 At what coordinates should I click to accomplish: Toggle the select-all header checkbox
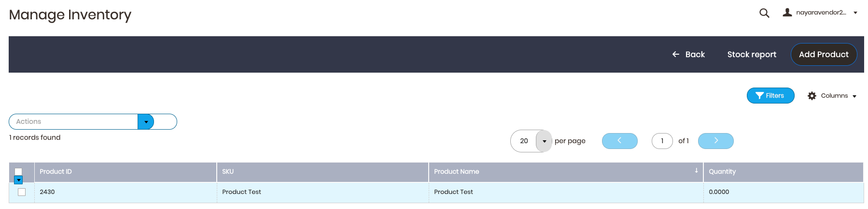click(x=18, y=171)
